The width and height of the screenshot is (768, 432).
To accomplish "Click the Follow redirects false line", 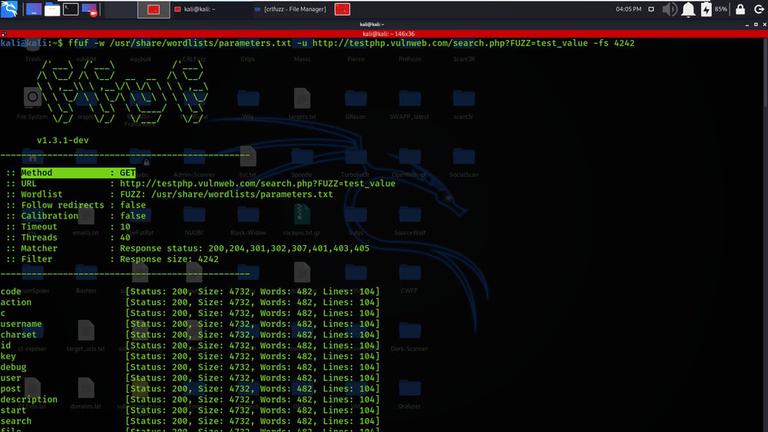I will tap(76, 205).
